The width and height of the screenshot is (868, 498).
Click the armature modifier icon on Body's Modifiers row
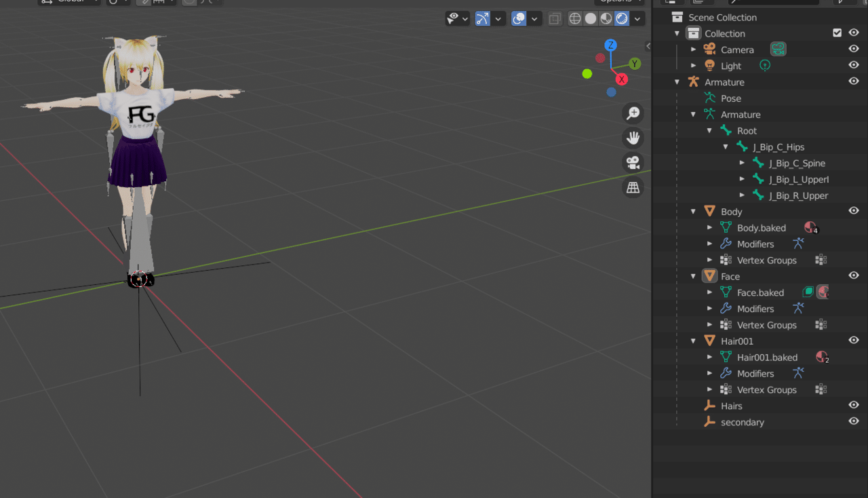click(x=798, y=244)
